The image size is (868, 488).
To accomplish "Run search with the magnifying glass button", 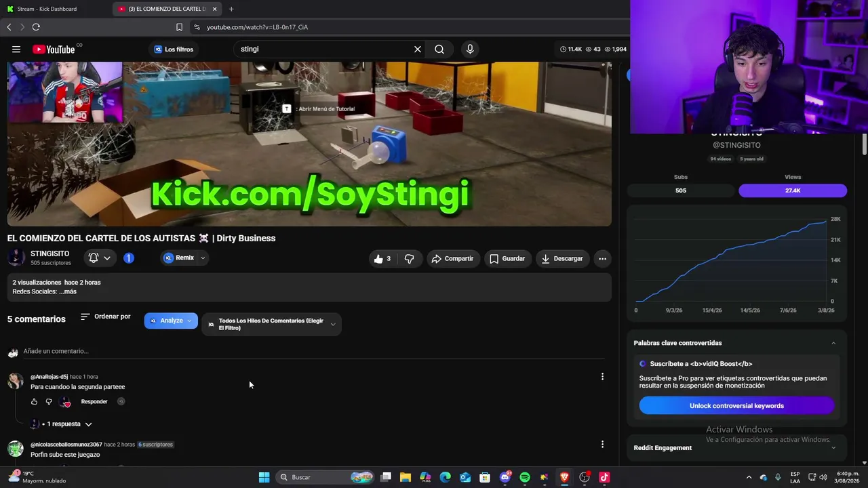I will click(439, 49).
